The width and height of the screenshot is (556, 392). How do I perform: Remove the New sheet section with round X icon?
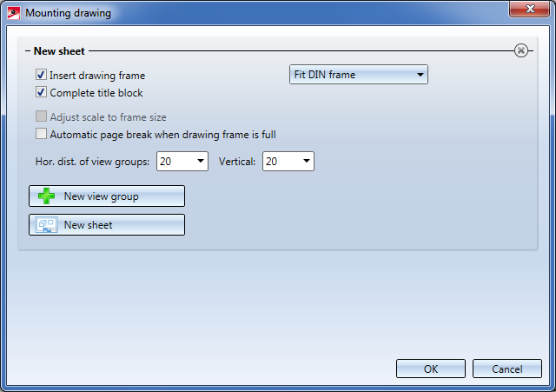tap(521, 50)
